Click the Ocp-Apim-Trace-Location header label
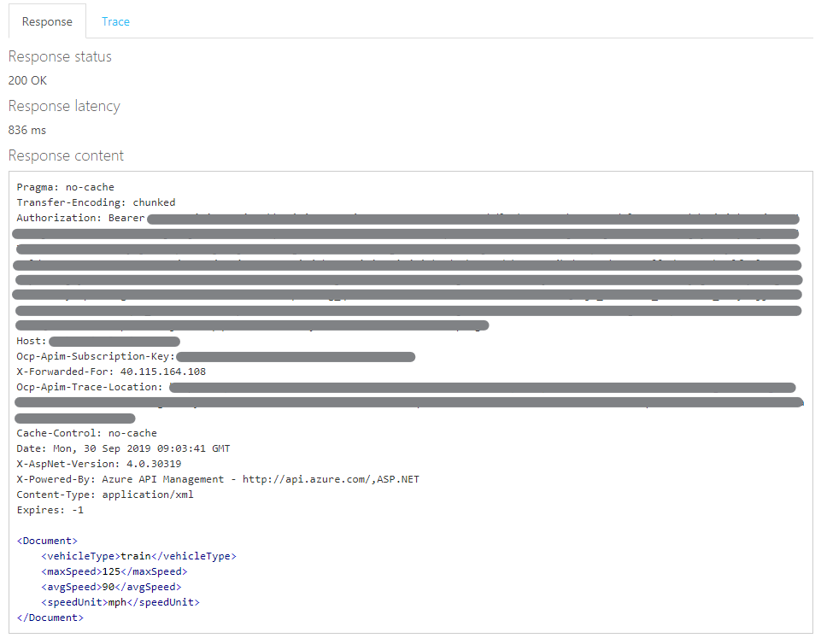This screenshot has height=644, width=821. 90,387
